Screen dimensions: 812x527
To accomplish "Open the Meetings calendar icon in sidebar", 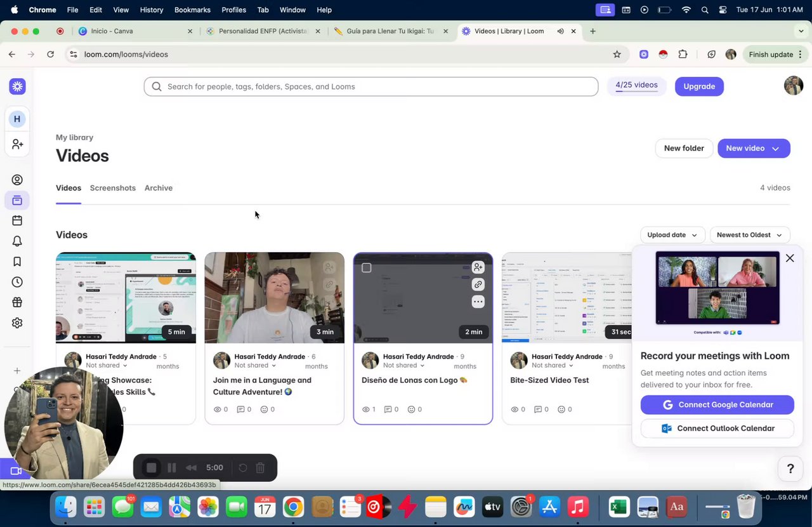I will 17,221.
